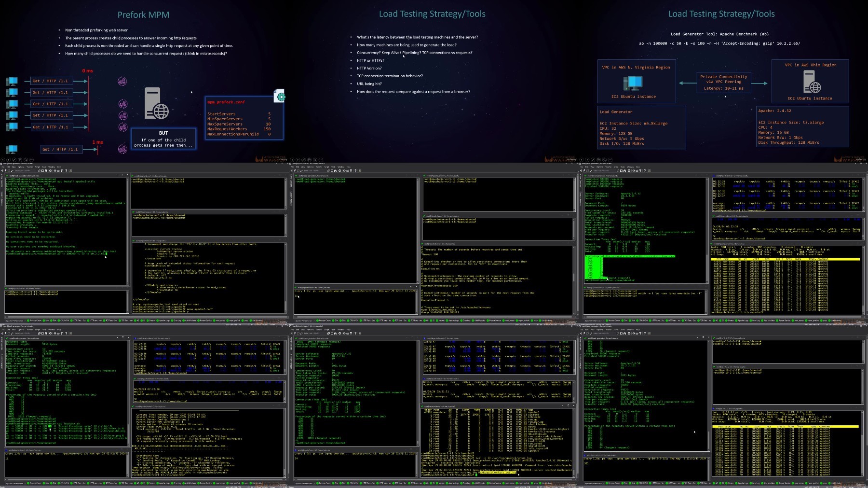This screenshot has height=488, width=868.
Task: Open the Load Testing bullet-question slide thumbnail
Action: (434, 81)
